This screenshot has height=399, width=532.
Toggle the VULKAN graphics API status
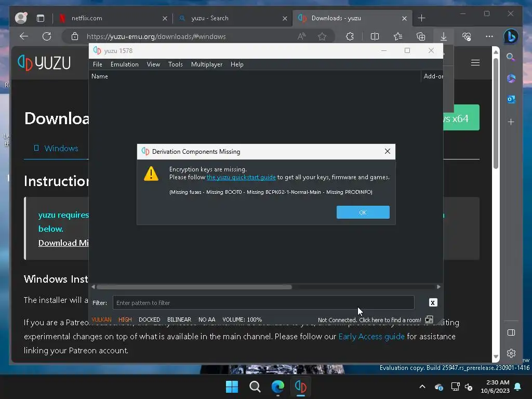pos(101,320)
